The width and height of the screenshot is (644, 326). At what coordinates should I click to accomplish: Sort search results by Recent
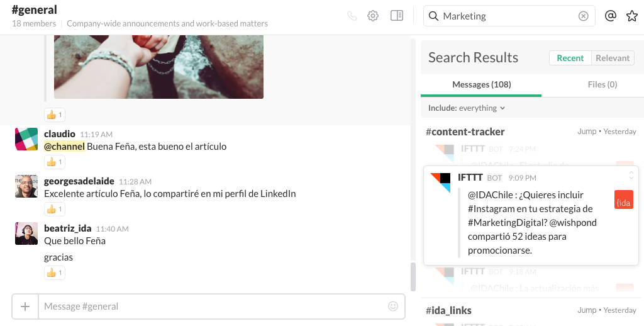[x=570, y=58]
